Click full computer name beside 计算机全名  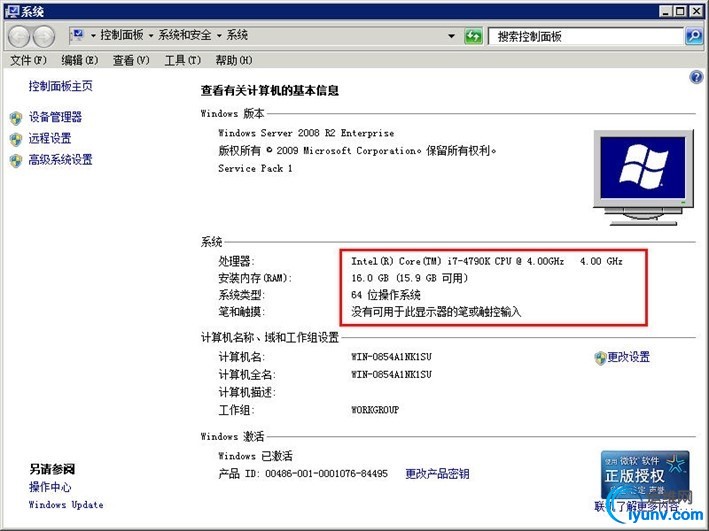pos(391,375)
